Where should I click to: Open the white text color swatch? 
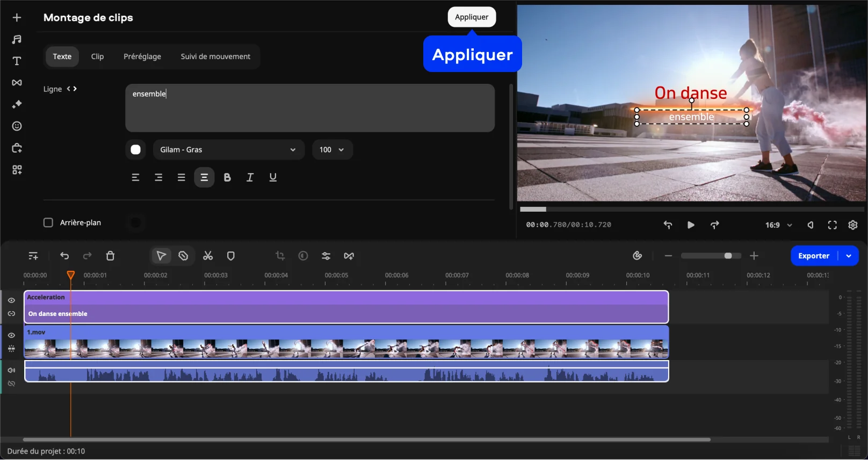pos(136,150)
